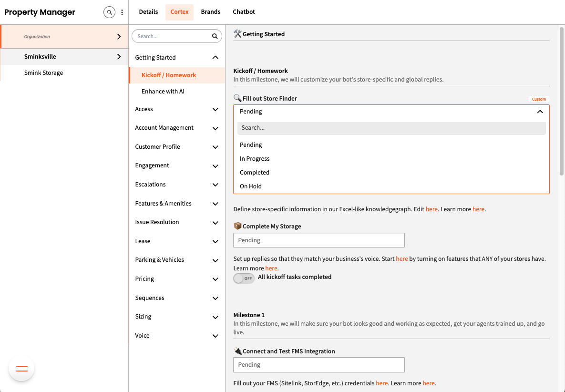Screen dimensions: 565x392
Task: Collapse the open status dropdown arrow
Action: click(540, 112)
